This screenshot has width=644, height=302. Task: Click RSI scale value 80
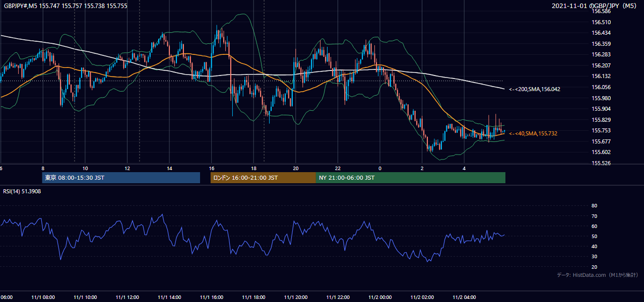[x=594, y=206]
